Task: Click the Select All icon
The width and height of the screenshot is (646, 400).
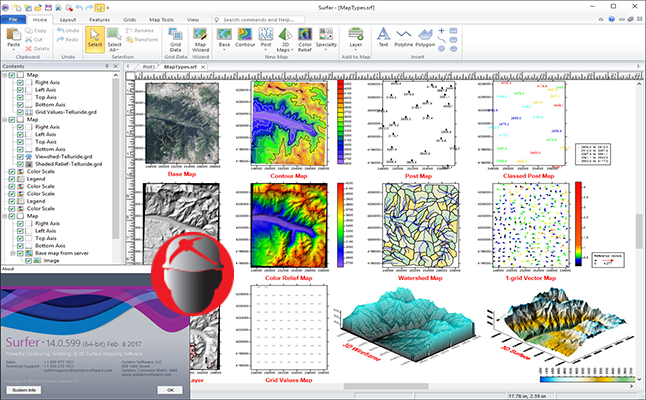Action: 114,34
